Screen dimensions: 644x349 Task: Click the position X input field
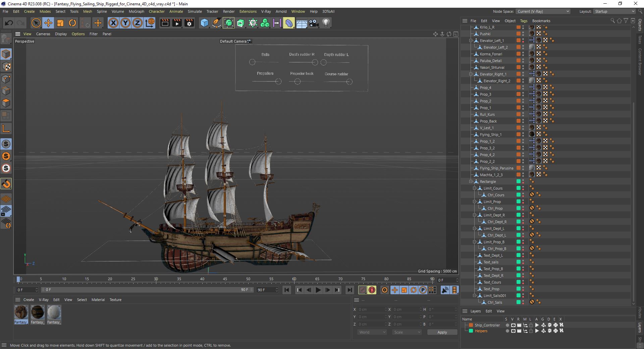(372, 309)
